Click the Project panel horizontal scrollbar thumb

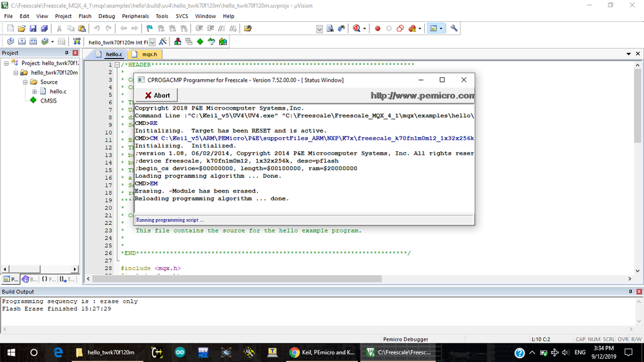[x=24, y=269]
